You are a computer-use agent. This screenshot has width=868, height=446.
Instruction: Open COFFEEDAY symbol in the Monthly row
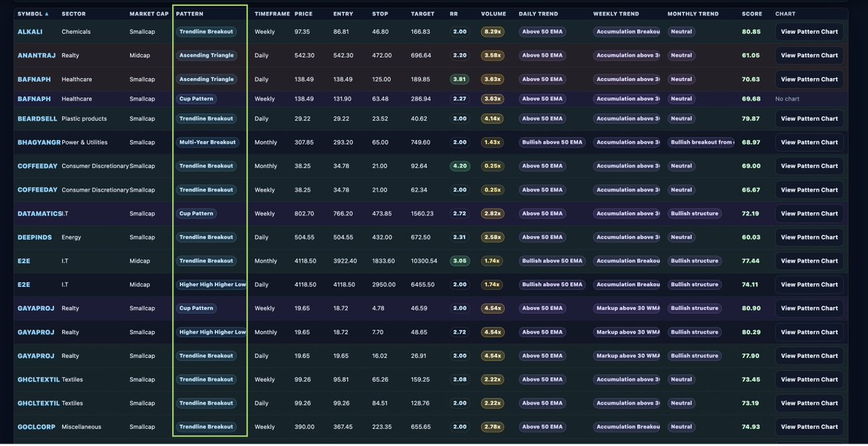point(37,166)
